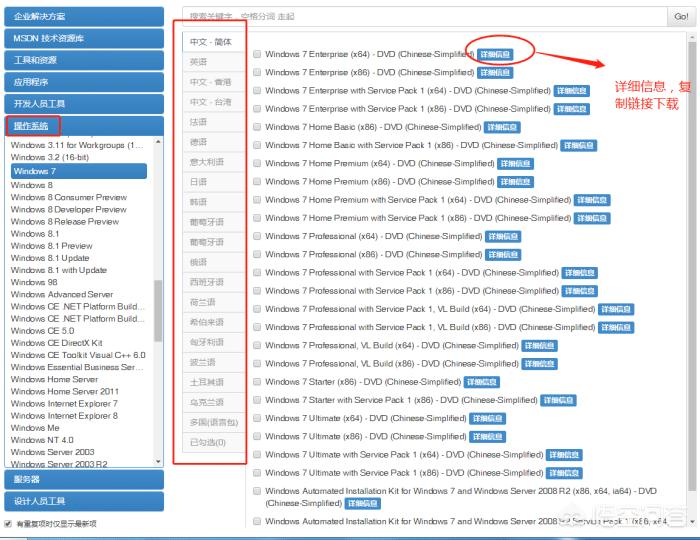
Task: Switch to the 中文 - 简体 language tab
Action: point(214,42)
